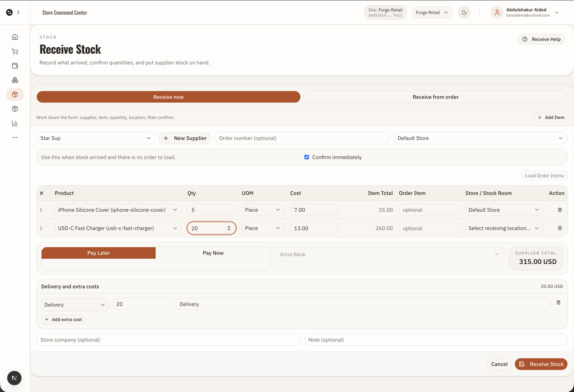Click the round N badge at bottom-left
Viewport: 574px width, 392px height.
click(x=14, y=378)
